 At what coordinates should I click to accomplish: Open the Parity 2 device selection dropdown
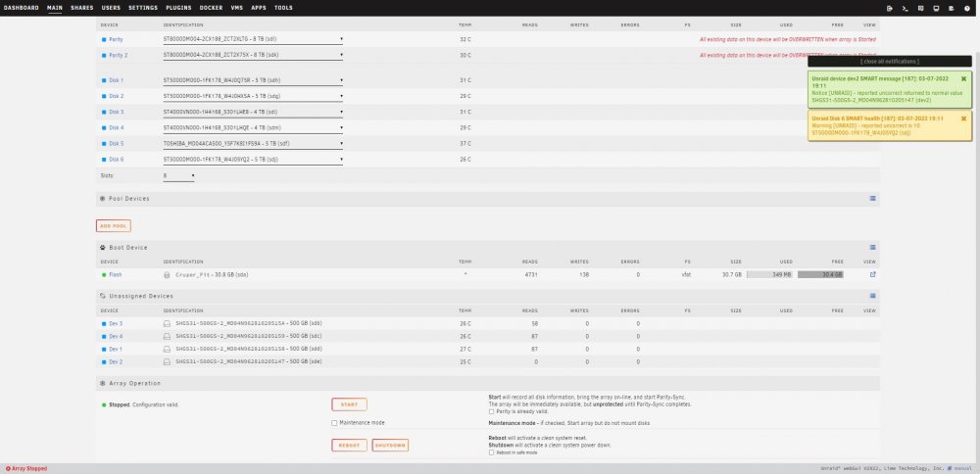(x=253, y=55)
